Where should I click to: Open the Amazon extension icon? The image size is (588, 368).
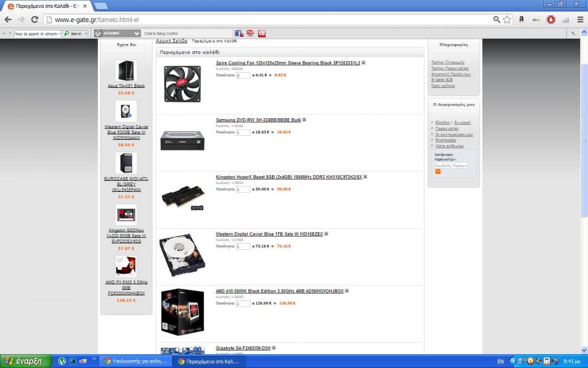click(x=521, y=20)
